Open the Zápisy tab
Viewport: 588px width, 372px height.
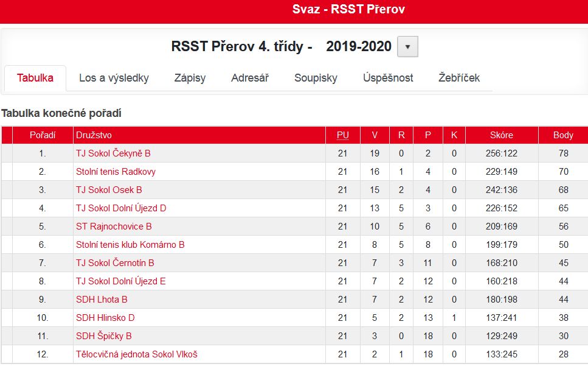[190, 78]
